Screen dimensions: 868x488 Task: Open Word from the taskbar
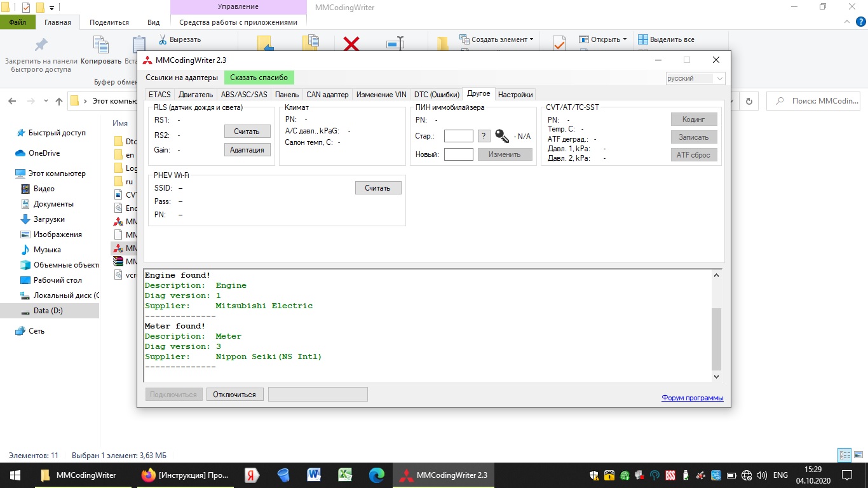[313, 475]
